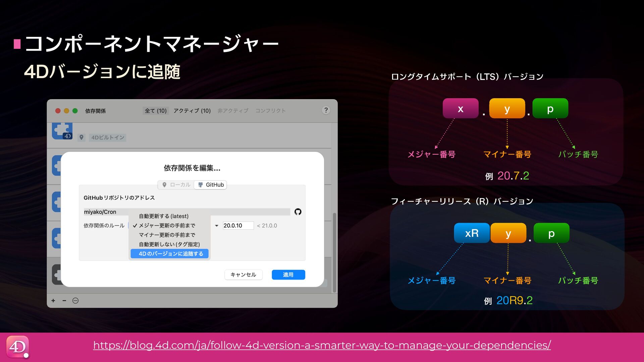Select the アクティブ (10) filter tab
The image size is (644, 362).
192,111
